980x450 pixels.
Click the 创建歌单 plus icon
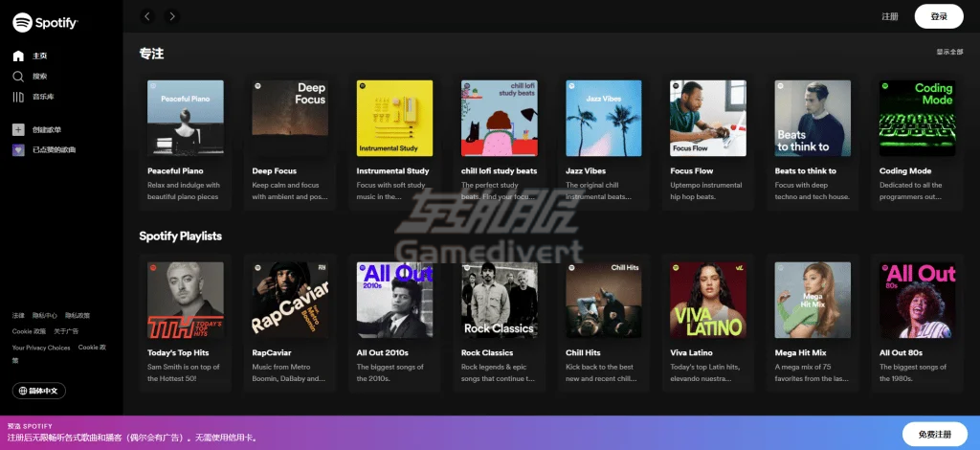[x=18, y=129]
